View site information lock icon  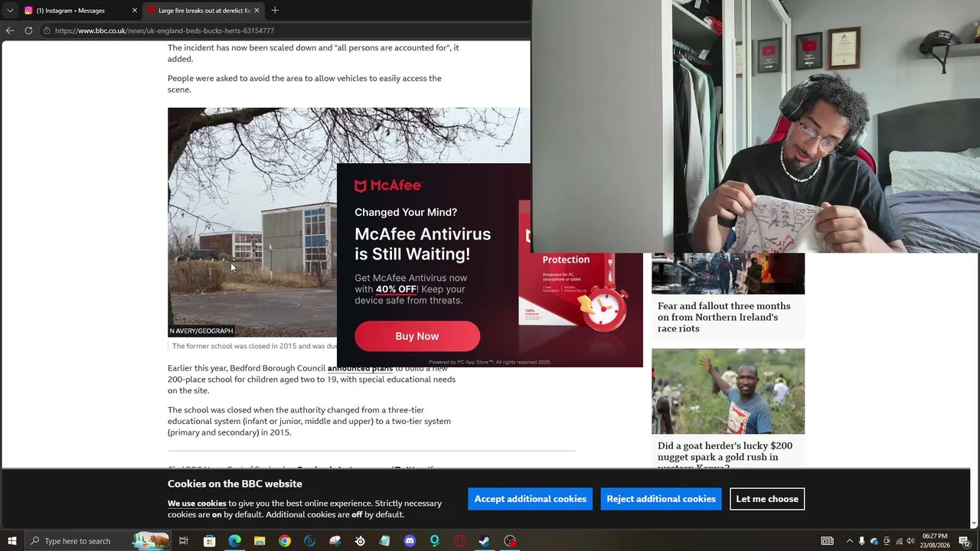coord(47,31)
